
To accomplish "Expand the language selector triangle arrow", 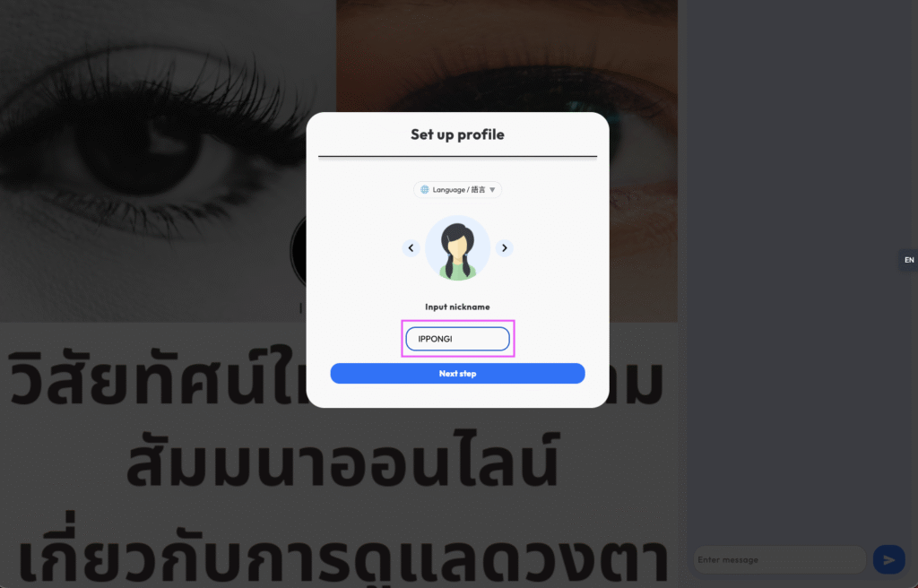I will pyautogui.click(x=492, y=190).
